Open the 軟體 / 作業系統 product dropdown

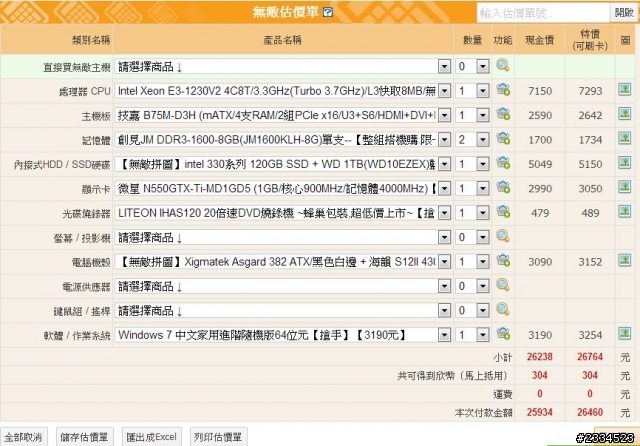tap(282, 335)
